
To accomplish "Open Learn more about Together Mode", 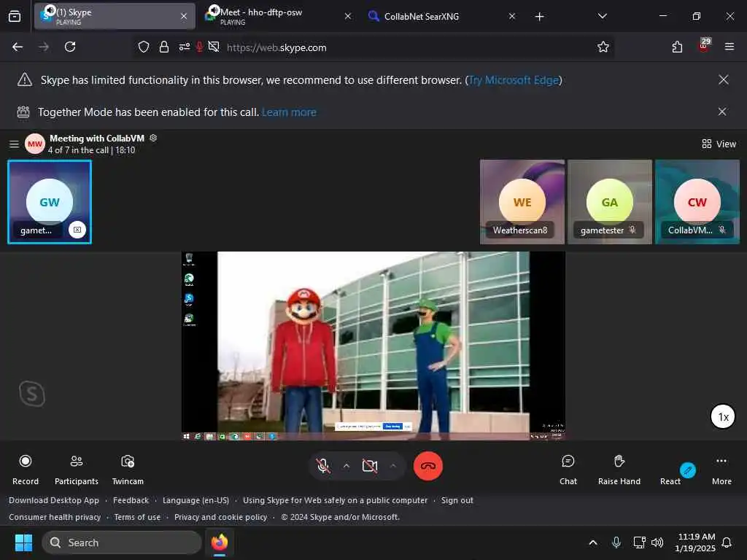I will 289,112.
